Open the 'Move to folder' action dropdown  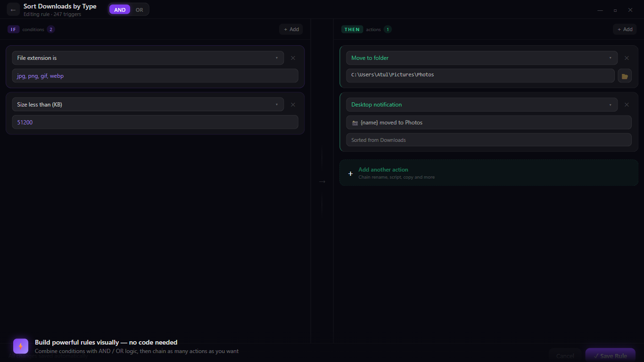tap(482, 58)
